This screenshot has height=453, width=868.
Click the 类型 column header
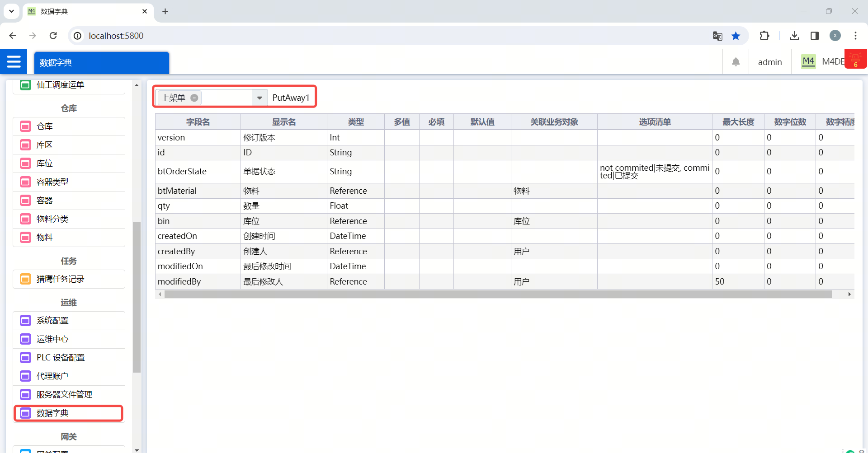coord(356,122)
